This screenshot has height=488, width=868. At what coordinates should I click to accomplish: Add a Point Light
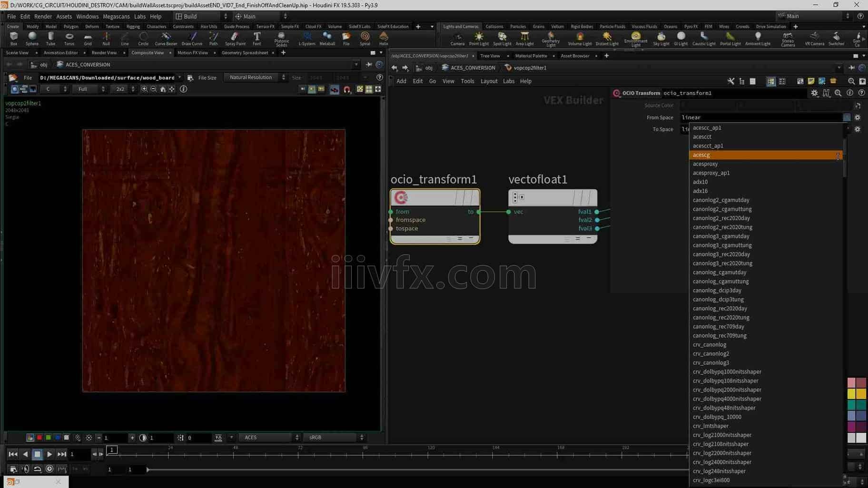[x=479, y=39]
